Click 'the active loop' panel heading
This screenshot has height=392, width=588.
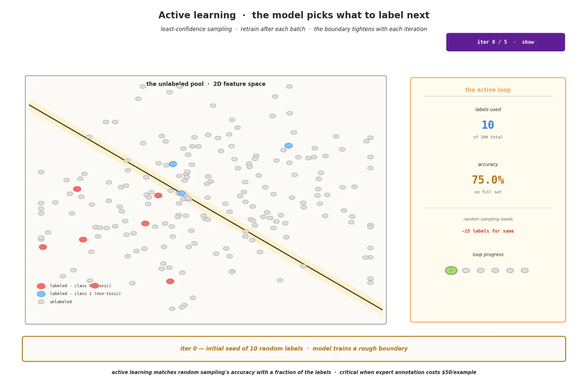(488, 90)
